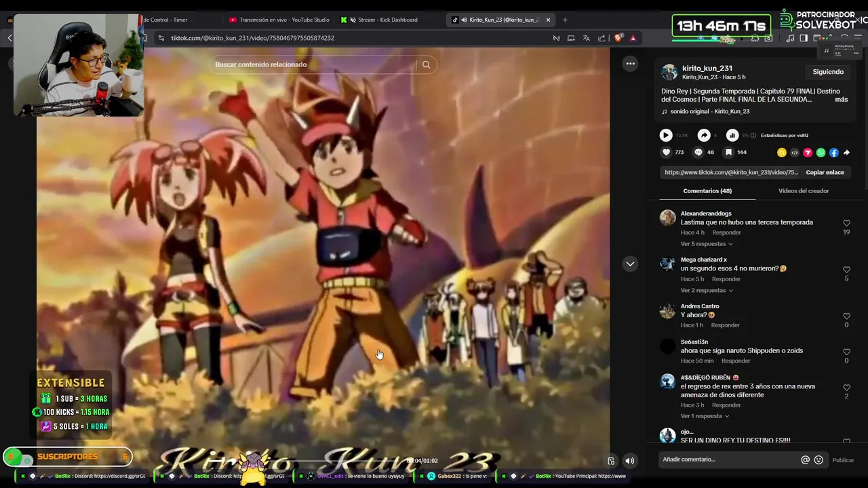This screenshot has width=868, height=488.
Task: Save video with bookmark icon showing 144
Action: [x=729, y=152]
